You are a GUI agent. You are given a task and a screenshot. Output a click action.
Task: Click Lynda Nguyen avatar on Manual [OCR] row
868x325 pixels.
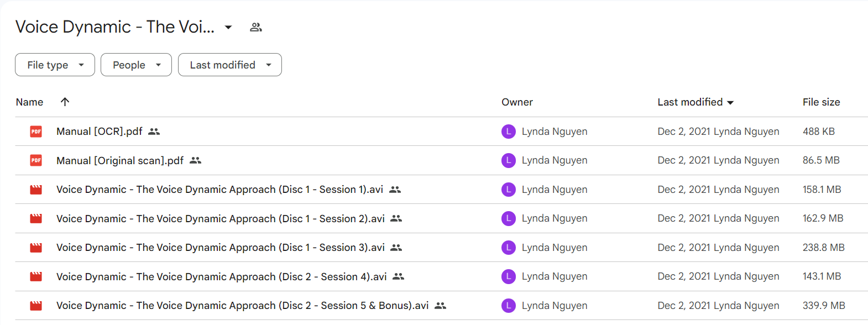click(509, 132)
